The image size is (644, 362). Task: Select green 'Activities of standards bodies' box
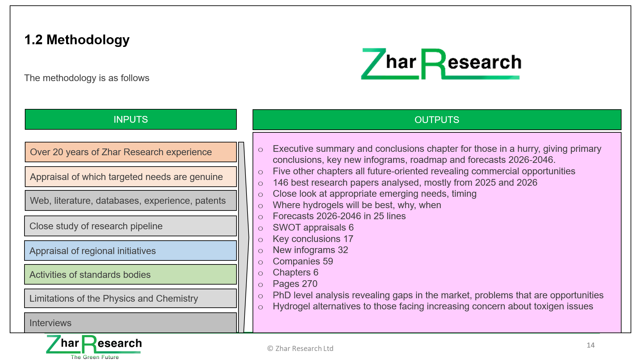(x=130, y=275)
